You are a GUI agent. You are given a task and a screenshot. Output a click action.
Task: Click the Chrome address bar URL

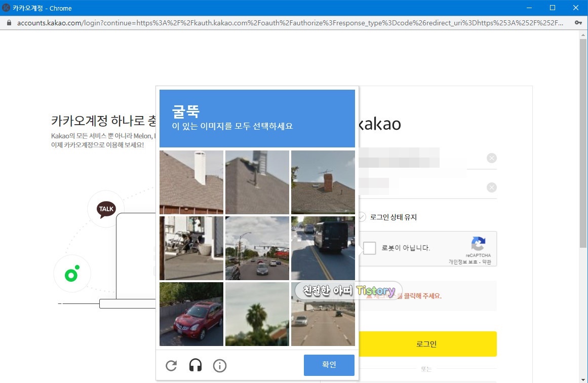pyautogui.click(x=290, y=23)
